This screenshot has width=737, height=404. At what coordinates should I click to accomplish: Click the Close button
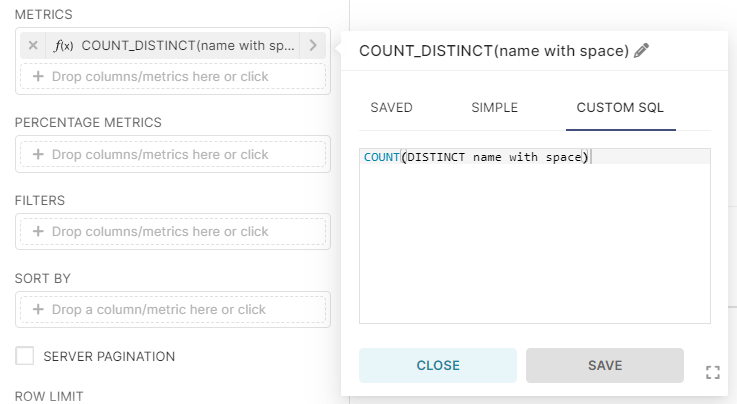(438, 365)
